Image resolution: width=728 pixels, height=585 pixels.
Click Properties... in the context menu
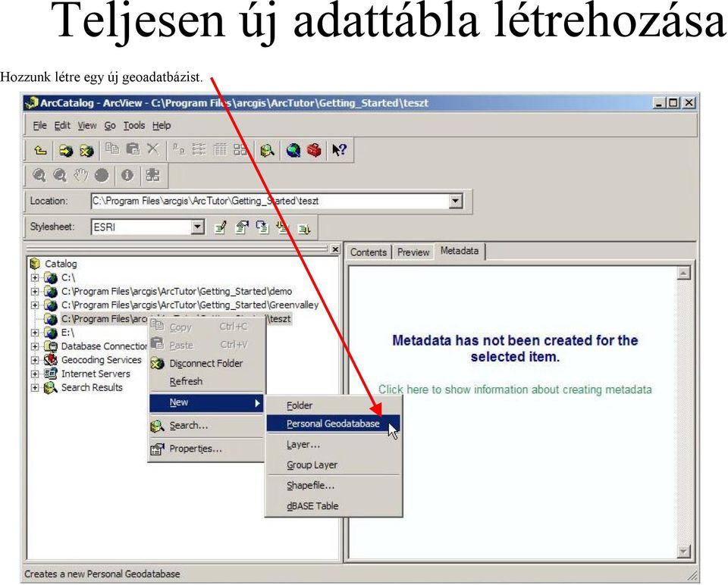[x=206, y=449]
